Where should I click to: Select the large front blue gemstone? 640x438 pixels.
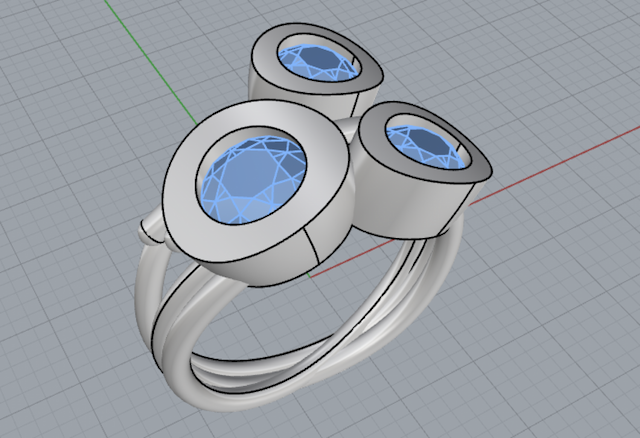click(253, 180)
